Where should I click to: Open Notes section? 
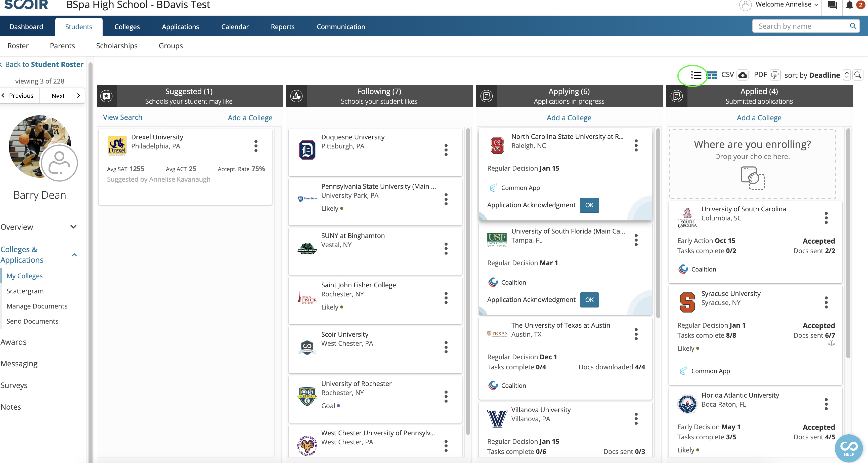11,407
